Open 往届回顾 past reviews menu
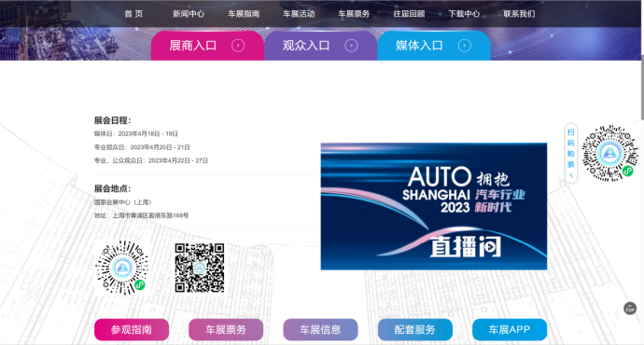This screenshot has width=644, height=345. (409, 14)
